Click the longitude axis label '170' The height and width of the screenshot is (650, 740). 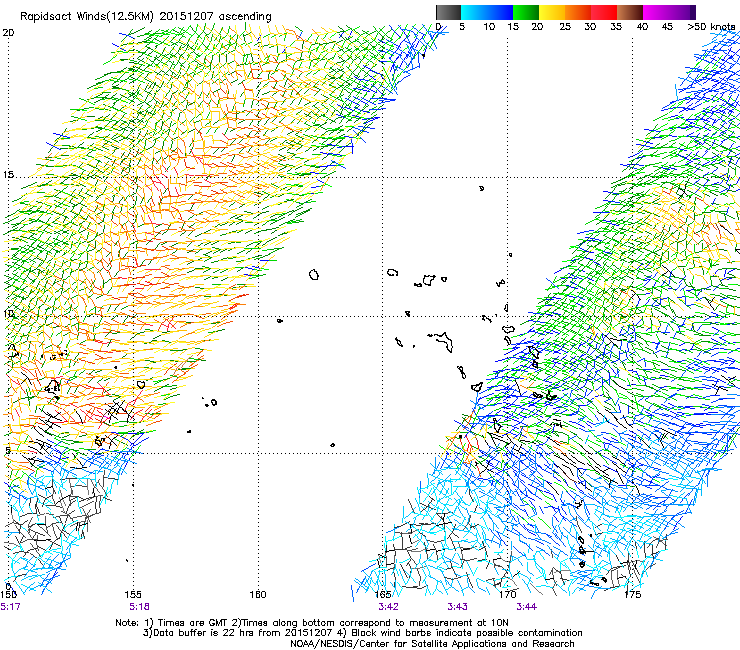(507, 594)
